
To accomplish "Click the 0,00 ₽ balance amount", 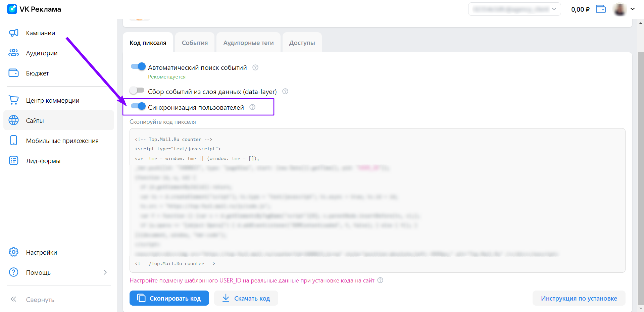I will tap(580, 9).
